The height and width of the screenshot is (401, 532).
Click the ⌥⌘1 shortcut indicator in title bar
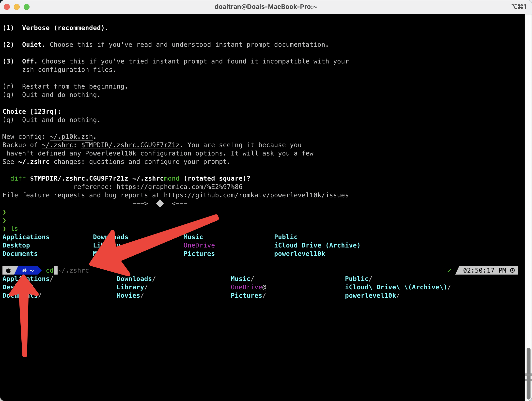[519, 7]
